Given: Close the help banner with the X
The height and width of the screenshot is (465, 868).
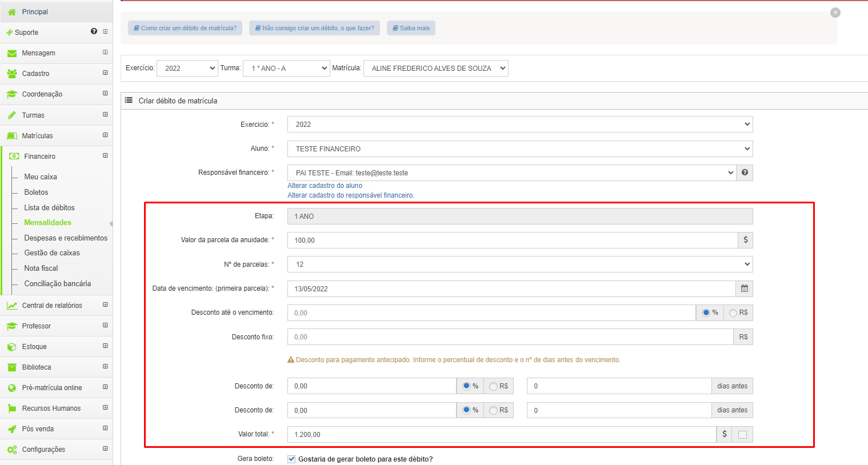Looking at the screenshot, I should 835,12.
